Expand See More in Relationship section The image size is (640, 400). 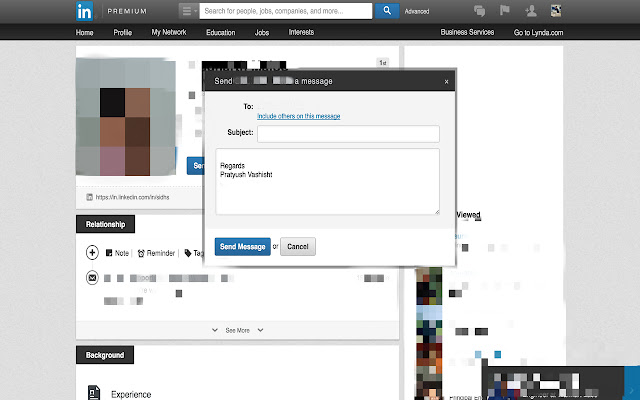tap(237, 330)
